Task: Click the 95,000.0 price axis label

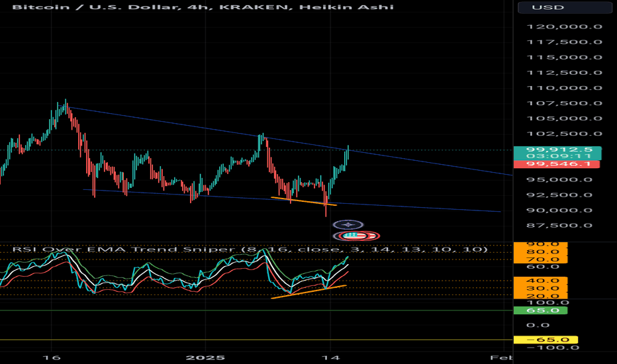Action: click(x=559, y=180)
